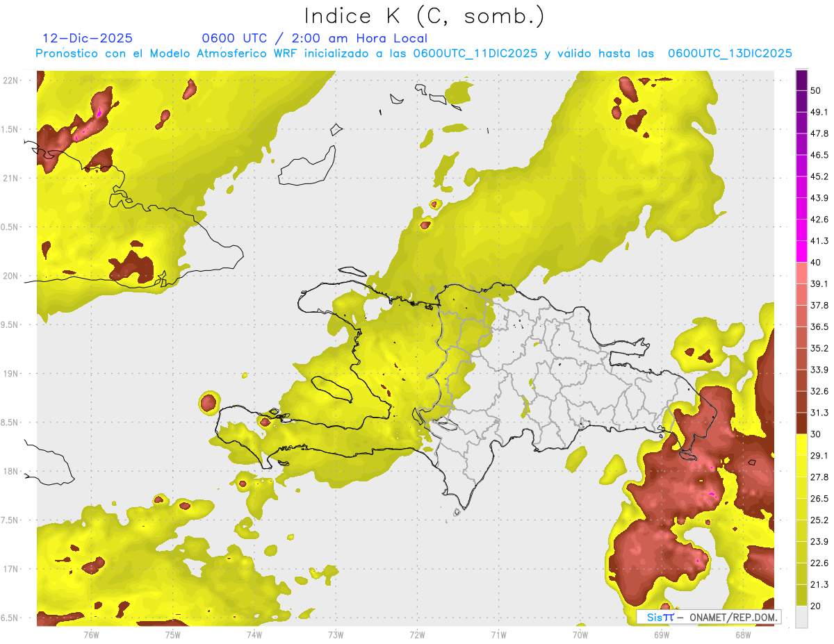Click the '75W' longitude label

point(172,634)
